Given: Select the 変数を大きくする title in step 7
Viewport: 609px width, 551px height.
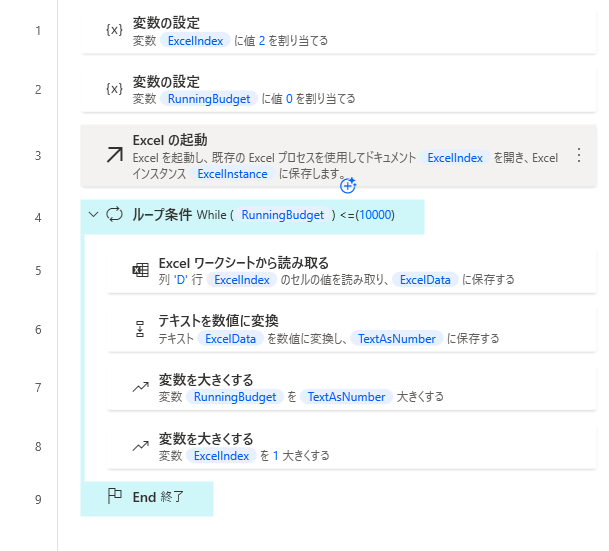Looking at the screenshot, I should (x=206, y=380).
